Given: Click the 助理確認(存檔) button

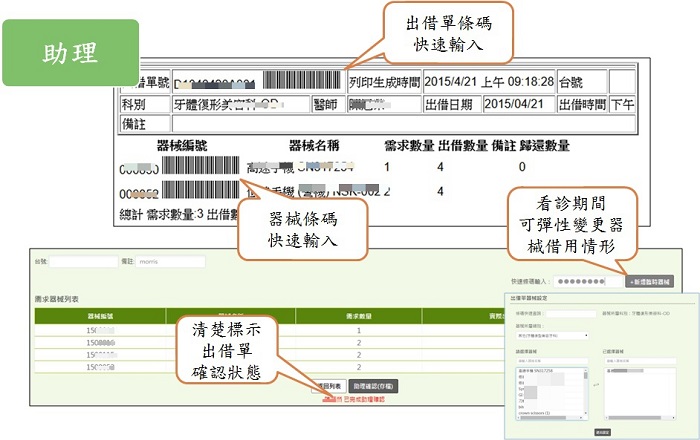Looking at the screenshot, I should pos(373,386).
